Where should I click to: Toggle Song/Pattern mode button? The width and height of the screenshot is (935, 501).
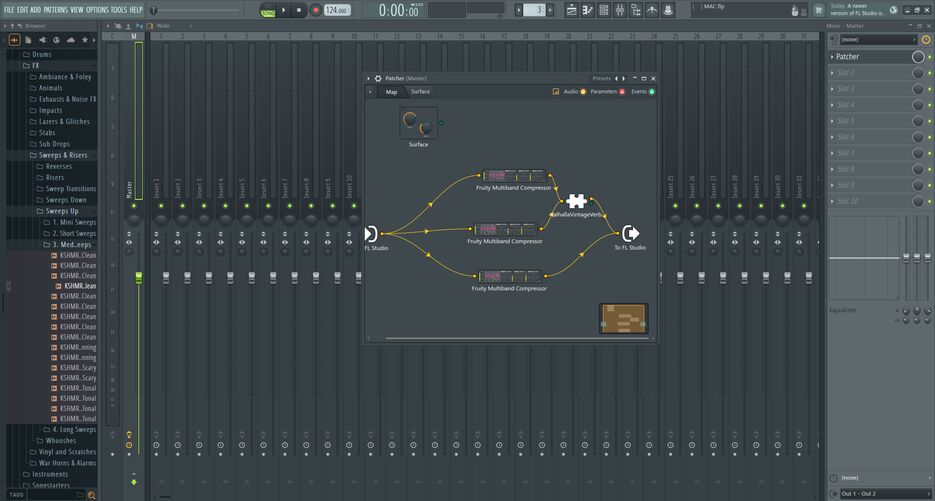point(268,10)
